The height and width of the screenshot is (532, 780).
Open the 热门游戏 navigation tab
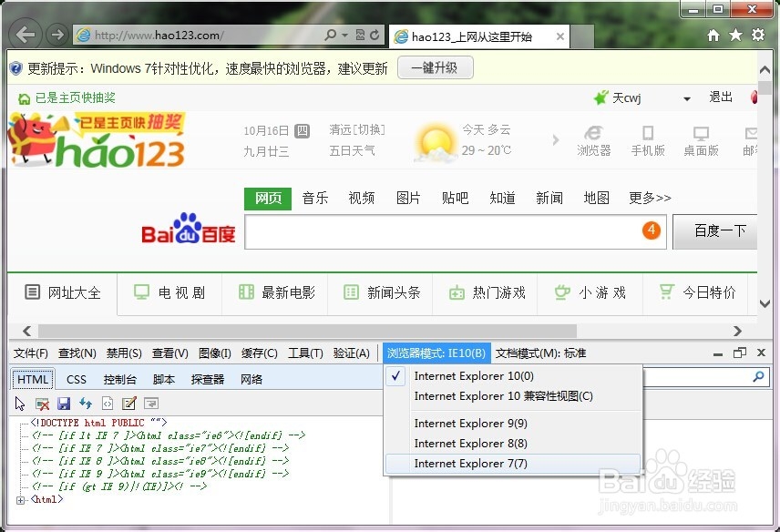(486, 292)
